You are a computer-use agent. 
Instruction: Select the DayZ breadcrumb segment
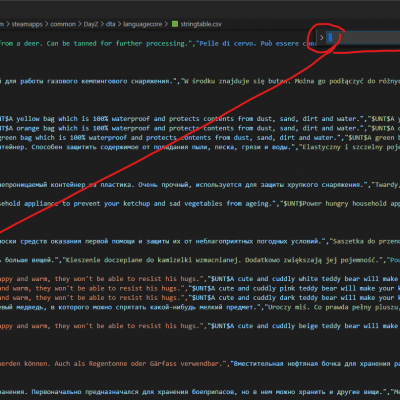[91, 24]
